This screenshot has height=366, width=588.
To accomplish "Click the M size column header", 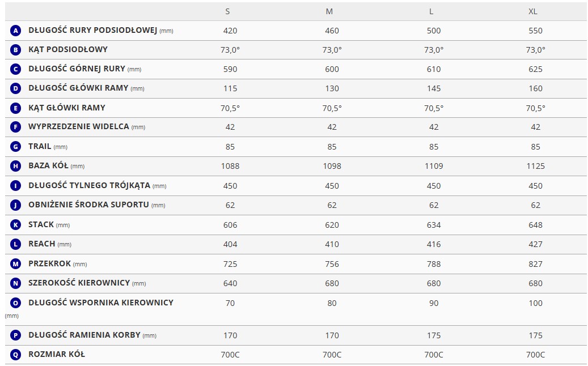I will coord(329,11).
